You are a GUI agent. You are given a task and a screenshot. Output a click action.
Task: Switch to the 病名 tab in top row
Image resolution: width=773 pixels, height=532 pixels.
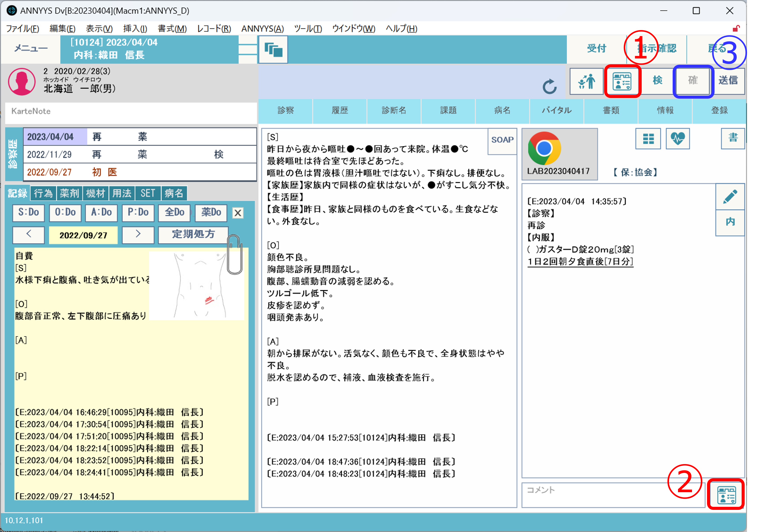click(502, 111)
